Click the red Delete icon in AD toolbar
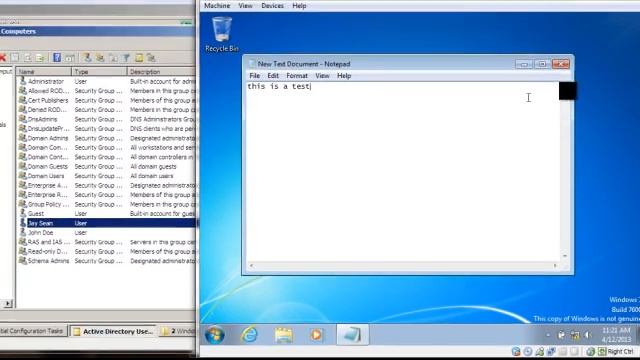 [x=2, y=58]
